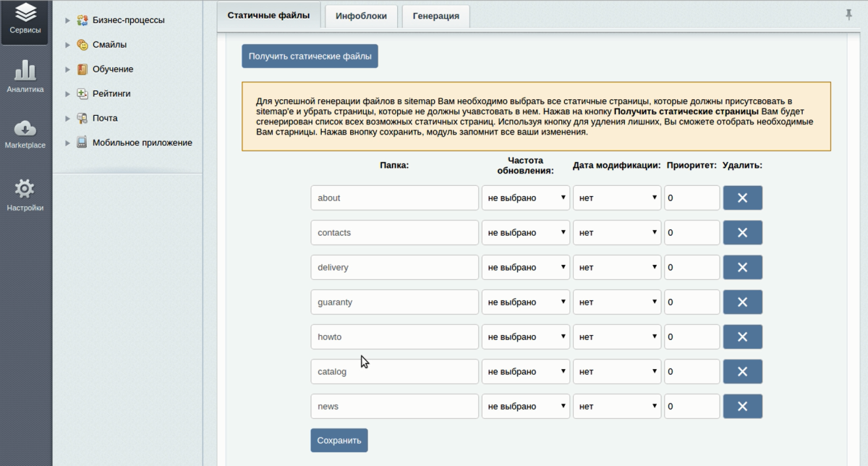The height and width of the screenshot is (466, 868).
Task: Expand the Почта tree item
Action: [x=68, y=118]
